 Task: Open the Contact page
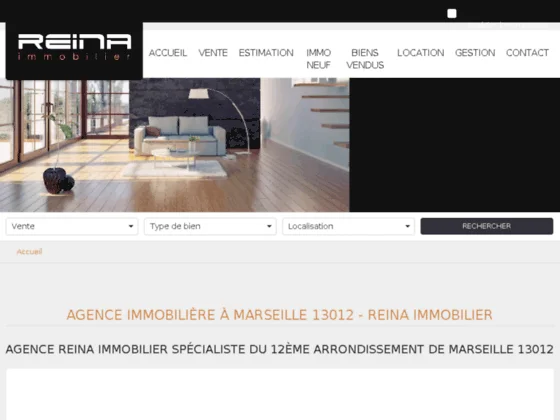527,53
